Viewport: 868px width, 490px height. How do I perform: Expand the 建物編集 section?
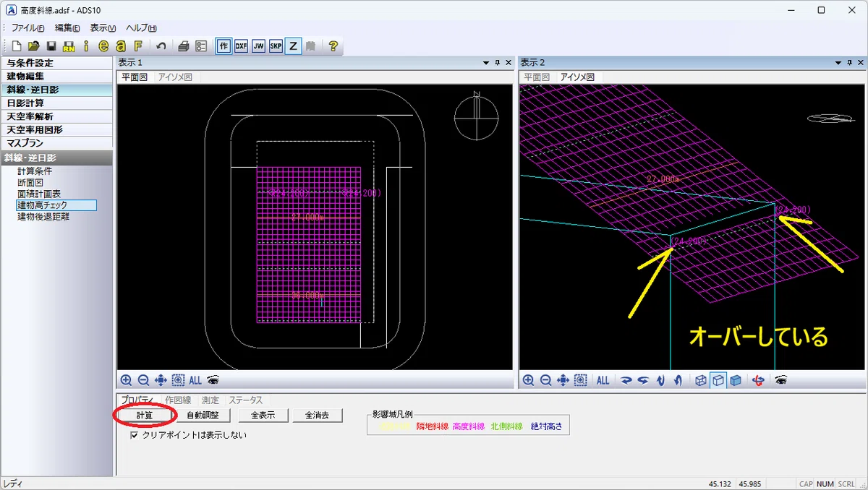click(56, 76)
